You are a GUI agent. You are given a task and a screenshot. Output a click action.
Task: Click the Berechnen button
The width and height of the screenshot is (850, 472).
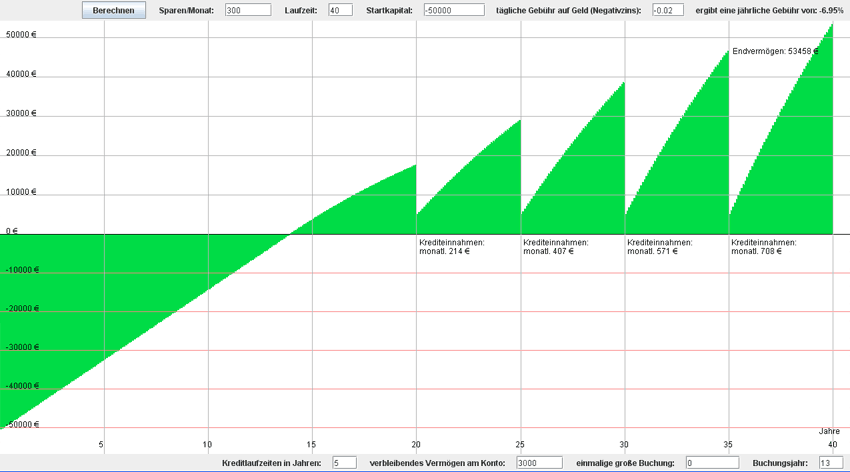coord(113,10)
